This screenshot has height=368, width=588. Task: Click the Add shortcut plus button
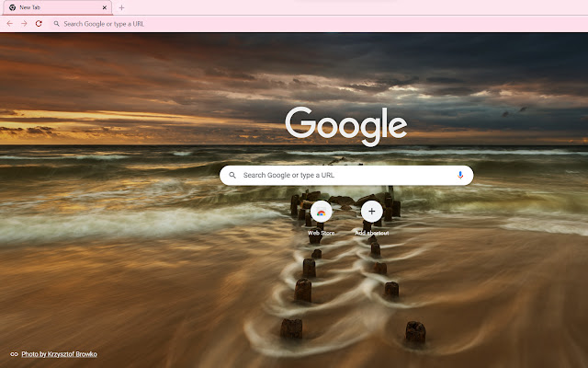371,212
